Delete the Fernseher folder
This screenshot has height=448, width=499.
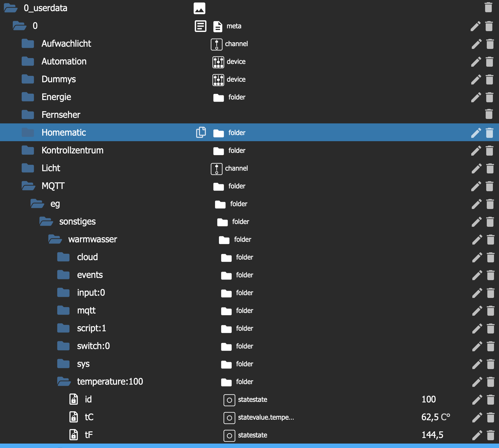pos(489,114)
